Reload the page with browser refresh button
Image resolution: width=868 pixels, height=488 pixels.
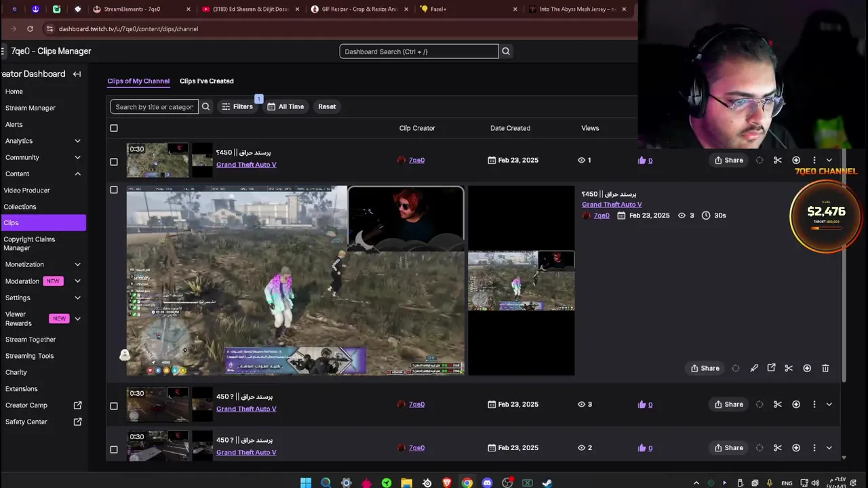point(30,28)
